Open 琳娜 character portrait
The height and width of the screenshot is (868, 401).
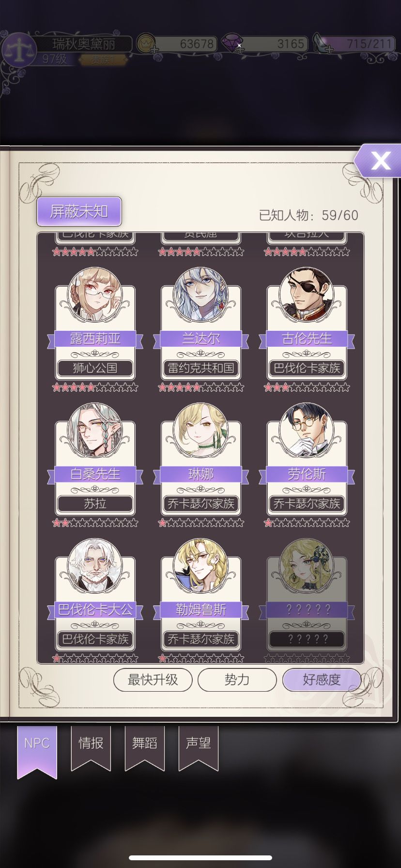click(x=201, y=430)
